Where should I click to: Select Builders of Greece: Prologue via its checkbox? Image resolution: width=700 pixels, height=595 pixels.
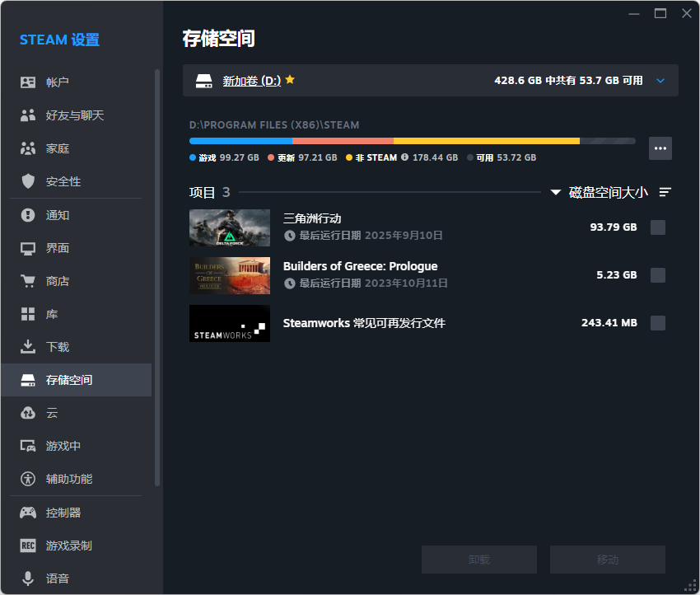(657, 274)
